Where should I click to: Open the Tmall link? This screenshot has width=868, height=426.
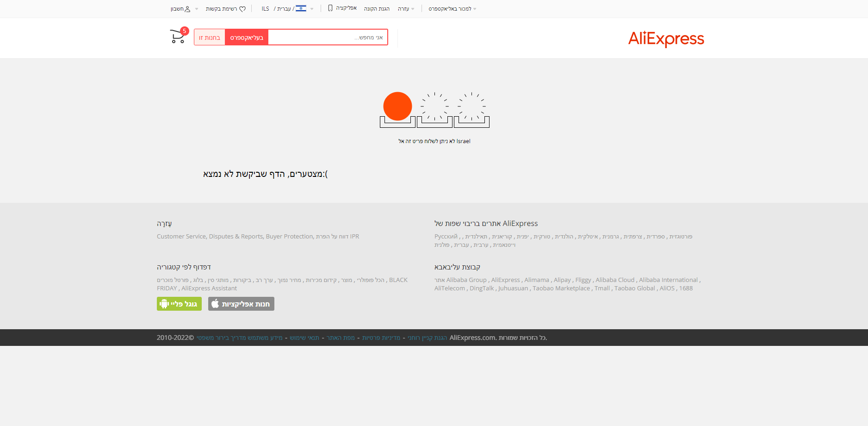click(602, 288)
